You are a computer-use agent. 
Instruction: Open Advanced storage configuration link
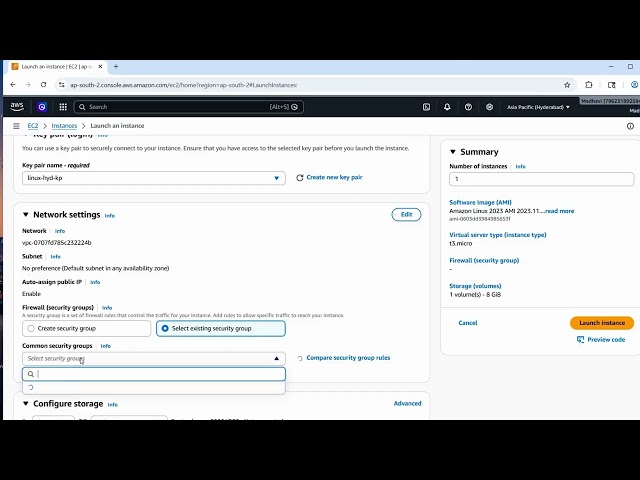407,403
